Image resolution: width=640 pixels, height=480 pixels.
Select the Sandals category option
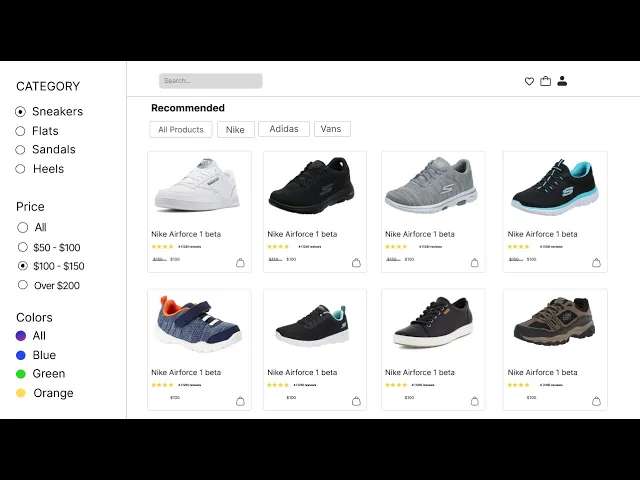pos(20,150)
